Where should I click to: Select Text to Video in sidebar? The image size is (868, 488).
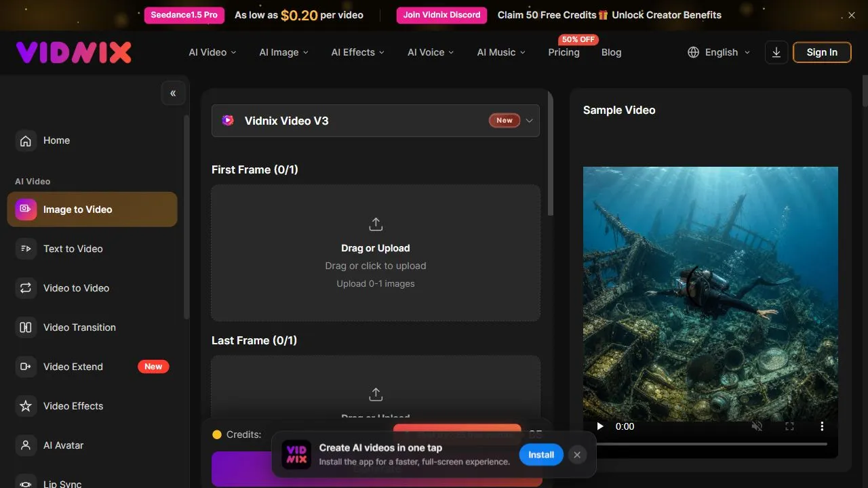point(92,249)
